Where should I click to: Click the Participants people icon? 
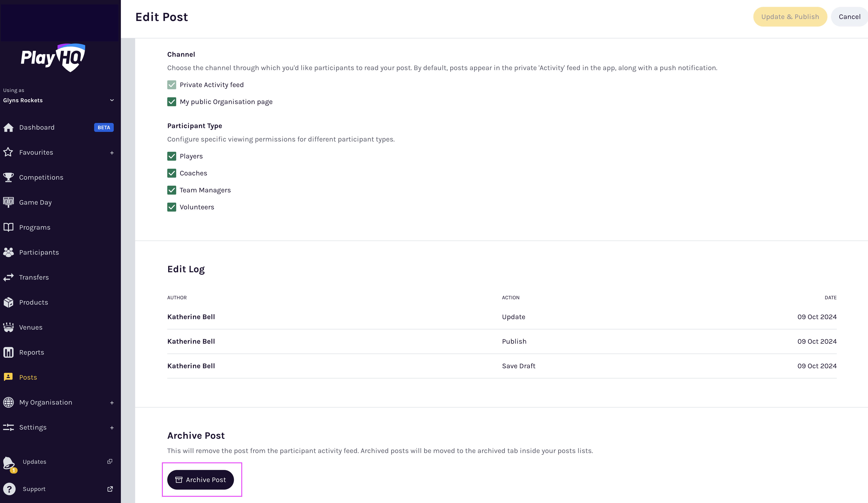click(x=8, y=252)
